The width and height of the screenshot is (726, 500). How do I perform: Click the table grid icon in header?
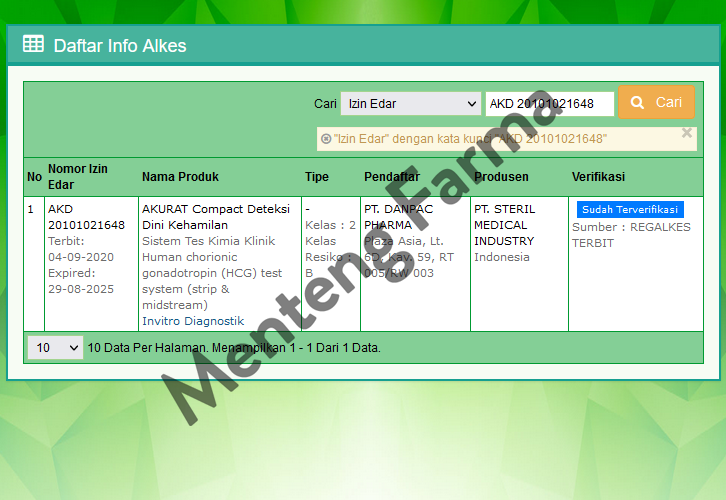point(33,44)
